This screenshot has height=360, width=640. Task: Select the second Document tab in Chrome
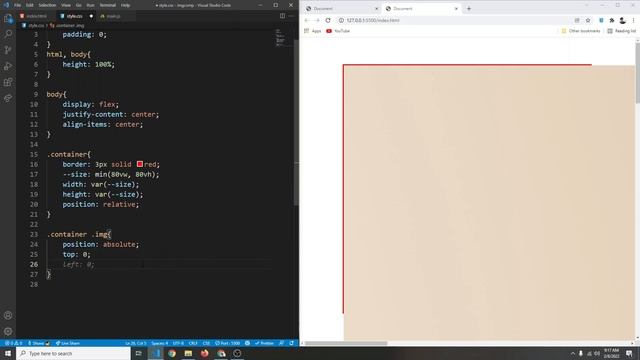coord(421,9)
